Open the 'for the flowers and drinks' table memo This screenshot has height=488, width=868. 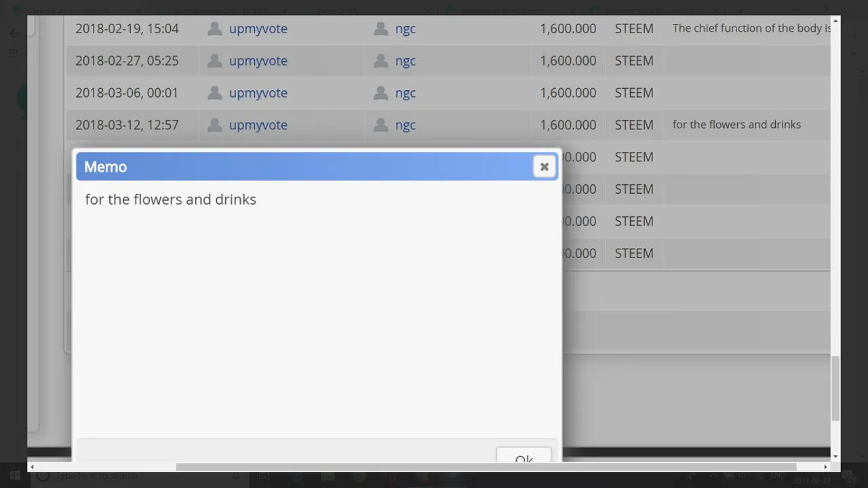click(x=736, y=125)
